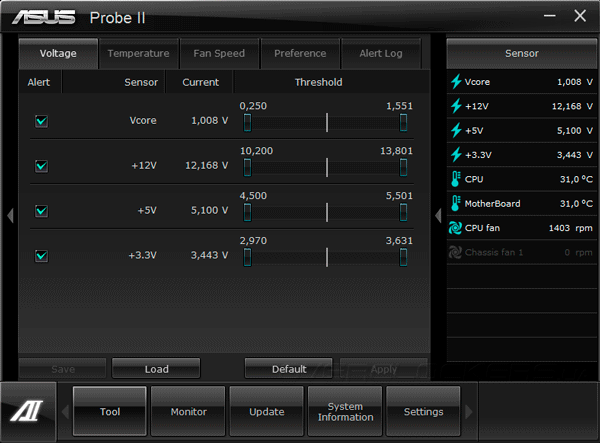Click the 2,970 lower threshold value
Image resolution: width=600 pixels, height=443 pixels.
point(253,241)
